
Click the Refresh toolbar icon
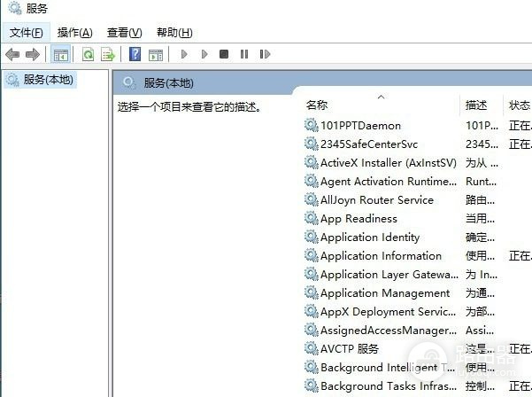coord(89,54)
